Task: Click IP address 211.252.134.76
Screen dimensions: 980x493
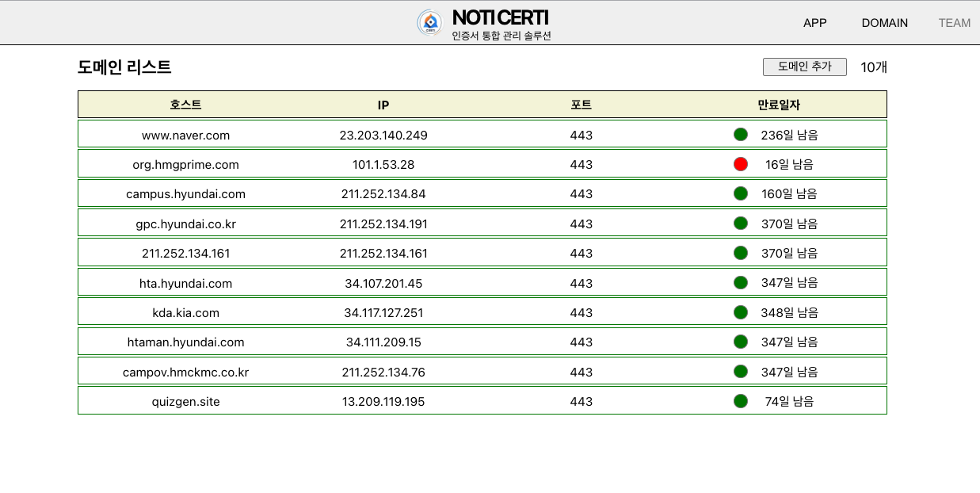Action: click(383, 373)
